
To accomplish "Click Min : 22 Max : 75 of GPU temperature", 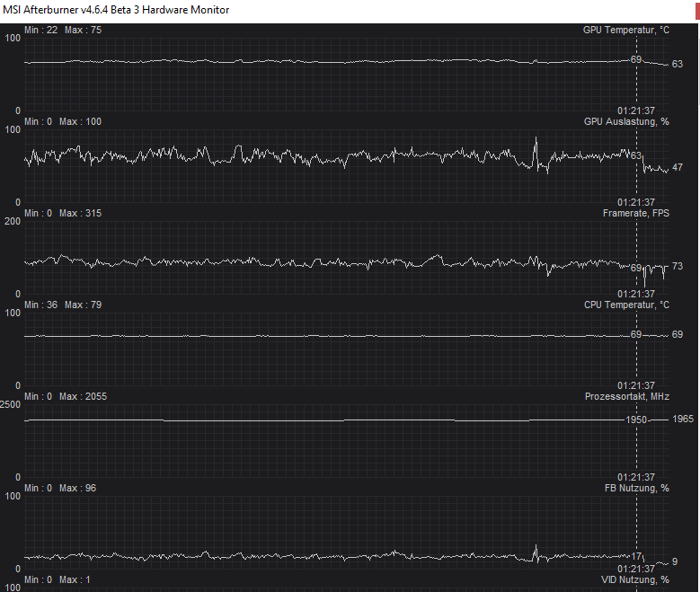I will pos(63,30).
